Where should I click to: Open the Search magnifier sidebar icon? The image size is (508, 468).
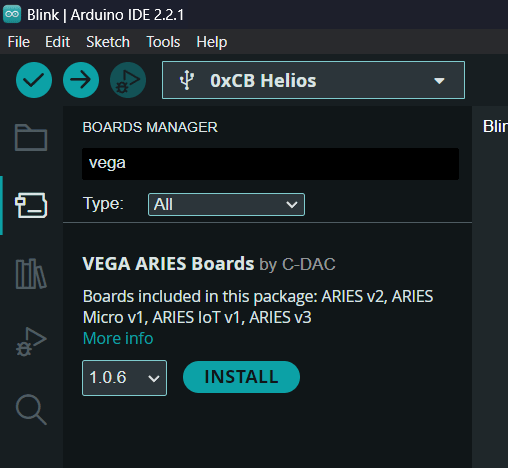point(31,410)
